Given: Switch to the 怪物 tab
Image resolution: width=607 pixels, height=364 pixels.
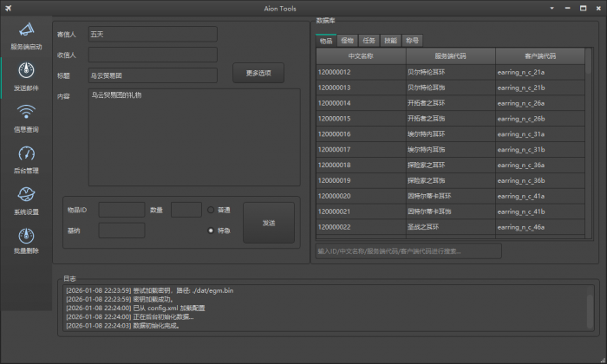Looking at the screenshot, I should (347, 40).
